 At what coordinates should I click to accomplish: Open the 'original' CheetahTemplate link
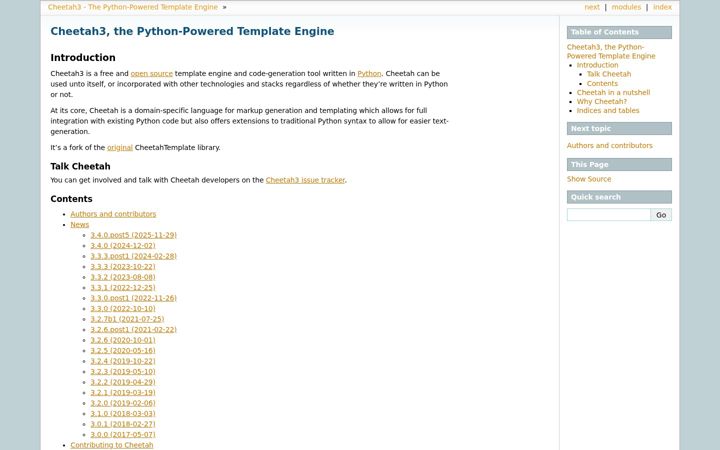(x=120, y=147)
